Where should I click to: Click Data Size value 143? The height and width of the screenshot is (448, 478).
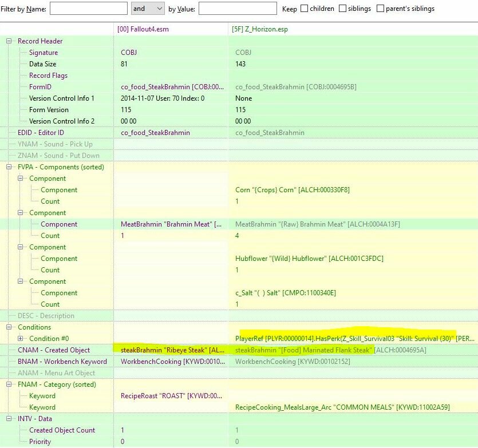point(240,64)
